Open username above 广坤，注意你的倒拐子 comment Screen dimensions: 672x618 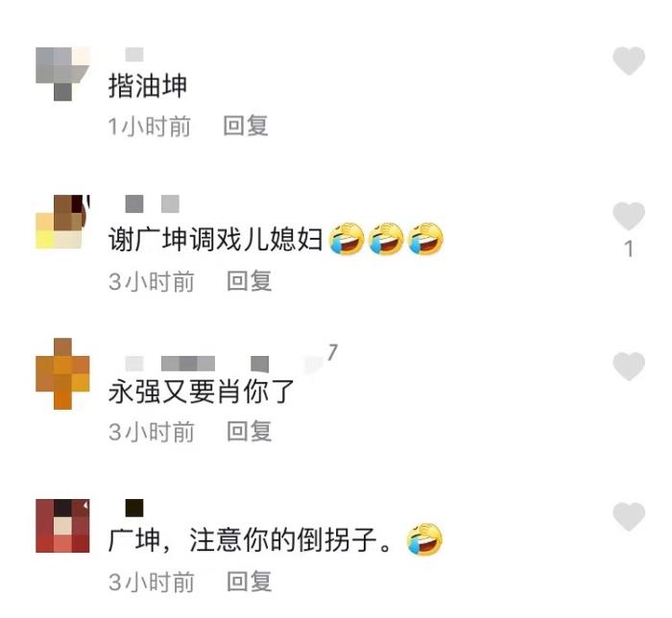[134, 508]
